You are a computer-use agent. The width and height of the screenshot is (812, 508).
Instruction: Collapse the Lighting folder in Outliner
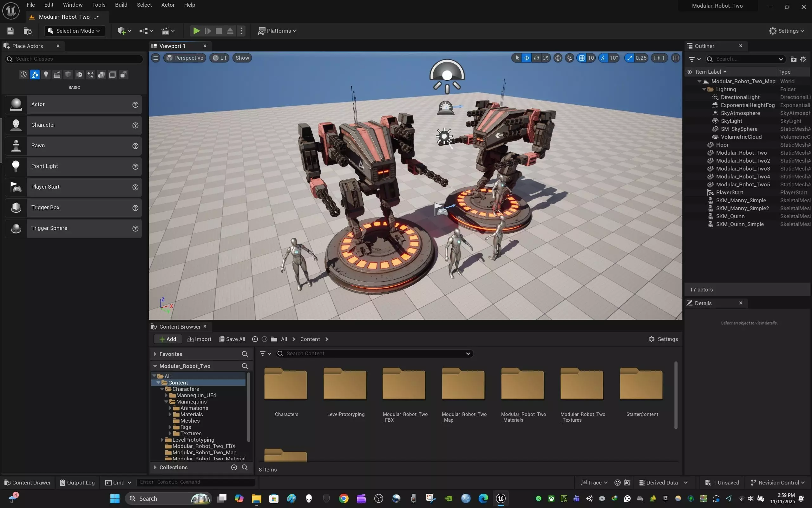point(704,89)
